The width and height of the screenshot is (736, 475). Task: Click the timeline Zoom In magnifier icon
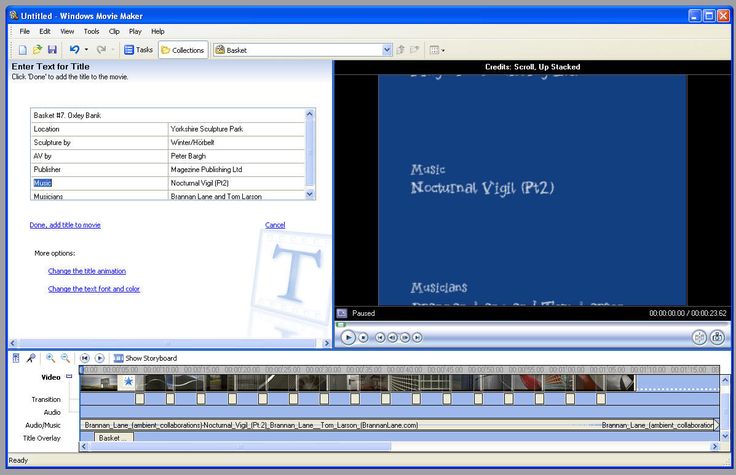click(x=50, y=358)
